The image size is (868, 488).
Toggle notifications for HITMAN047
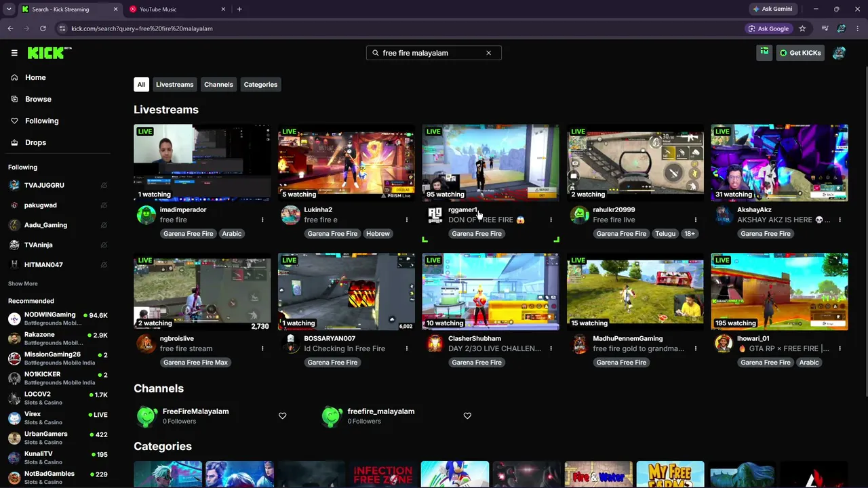coord(104,264)
